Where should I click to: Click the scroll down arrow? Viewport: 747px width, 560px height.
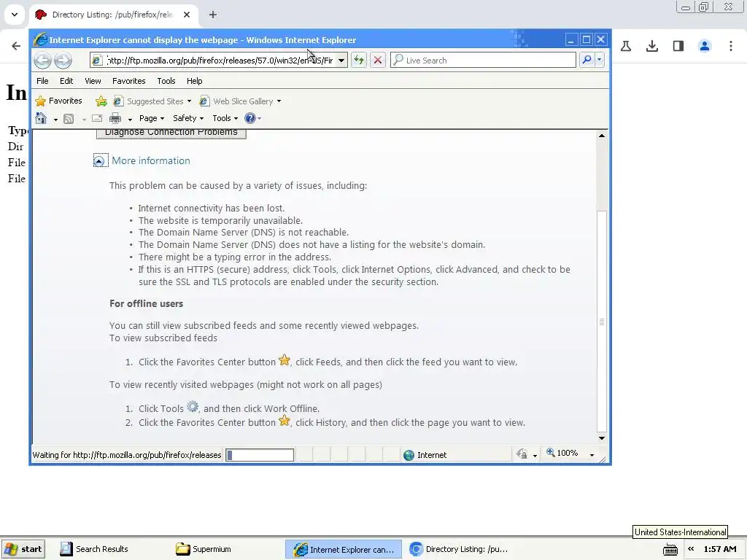(602, 438)
